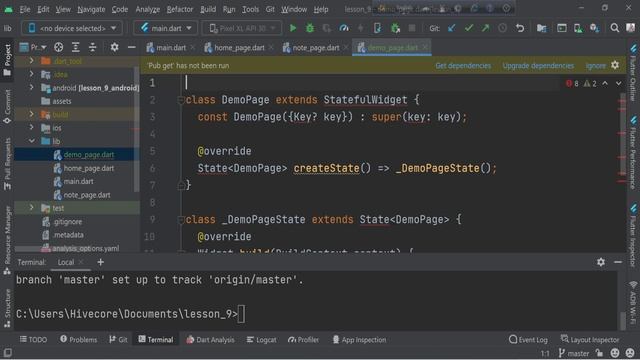This screenshot has width=640, height=360.
Task: Rollback changes with the undo arrow icon
Action: click(520, 28)
